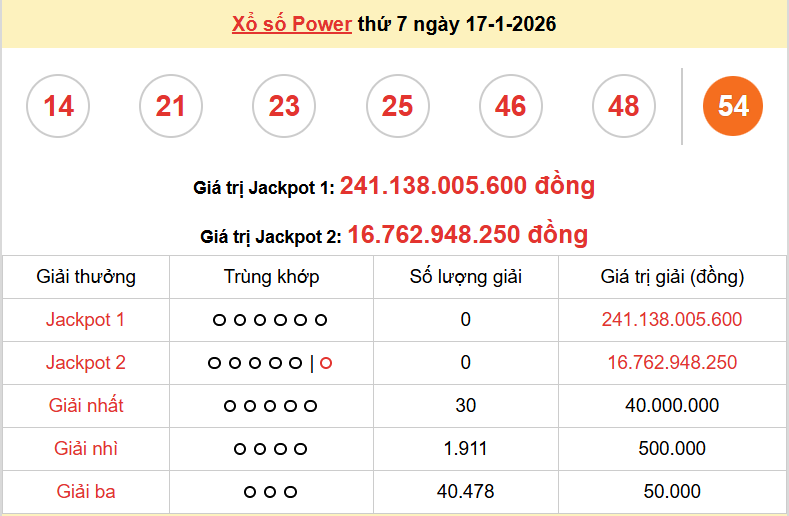
Task: Select the number 21 ball
Action: [171, 106]
